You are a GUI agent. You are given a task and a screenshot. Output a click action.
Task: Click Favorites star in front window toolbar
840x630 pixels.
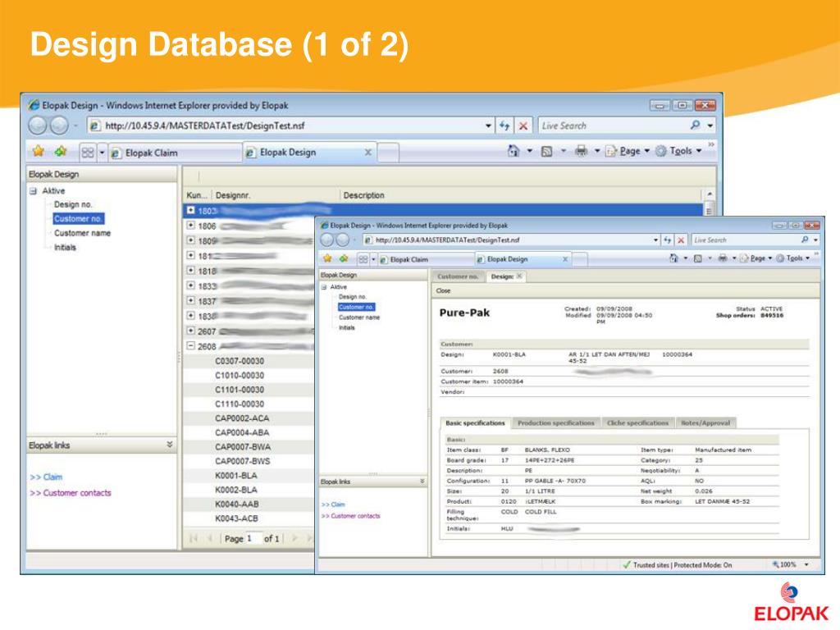point(327,258)
